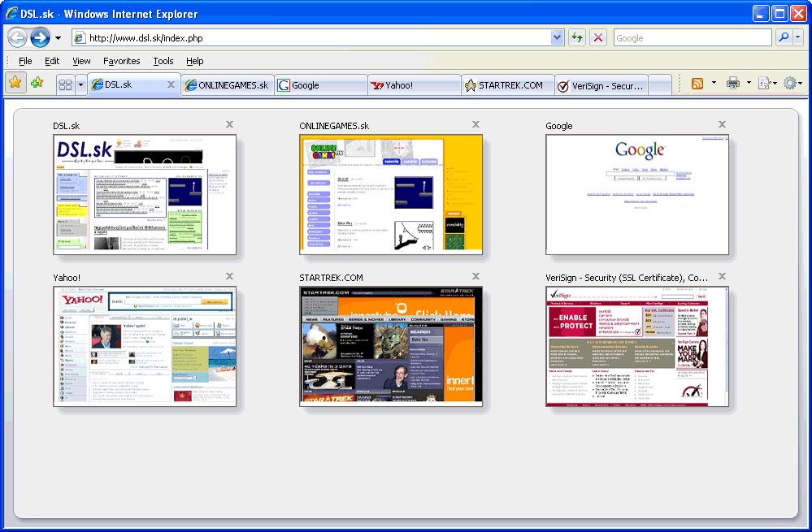Viewport: 812px width, 532px height.
Task: Open the ONLINEGAMES.sk page thumbnail
Action: pyautogui.click(x=391, y=195)
